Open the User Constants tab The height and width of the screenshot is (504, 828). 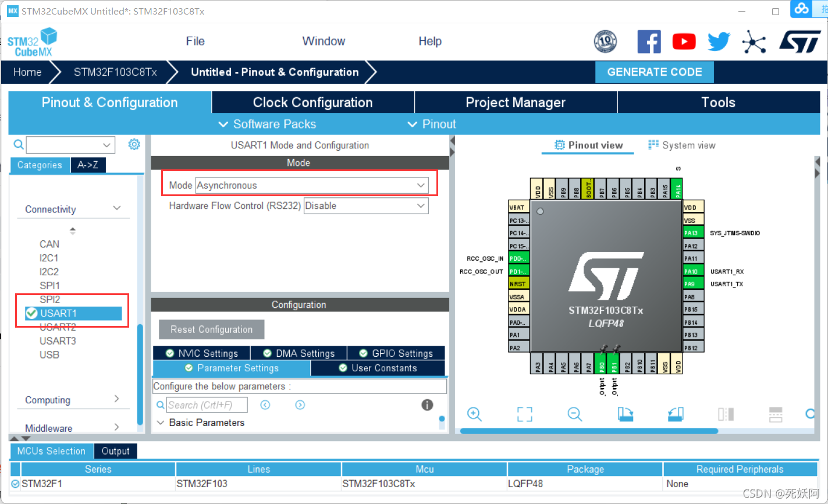pyautogui.click(x=378, y=368)
